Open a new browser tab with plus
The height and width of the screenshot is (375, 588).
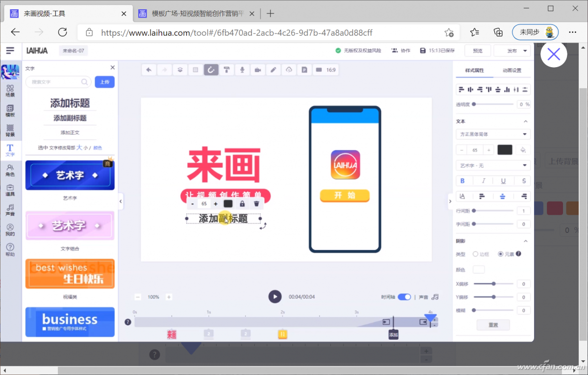pyautogui.click(x=270, y=13)
